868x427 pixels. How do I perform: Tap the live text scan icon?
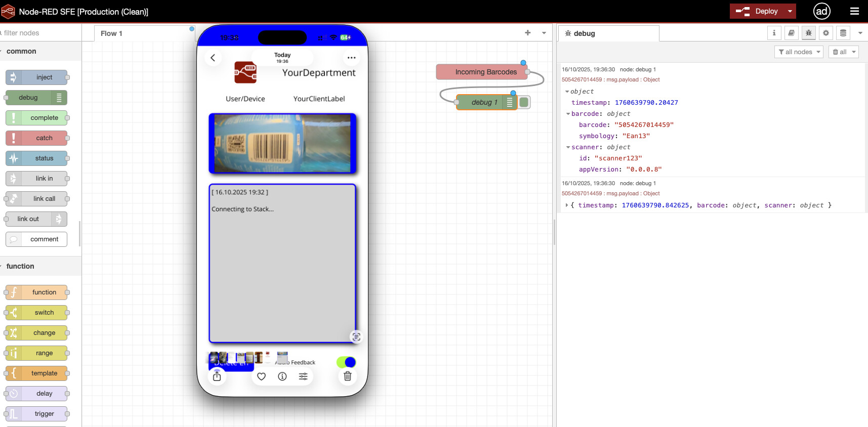pyautogui.click(x=356, y=337)
